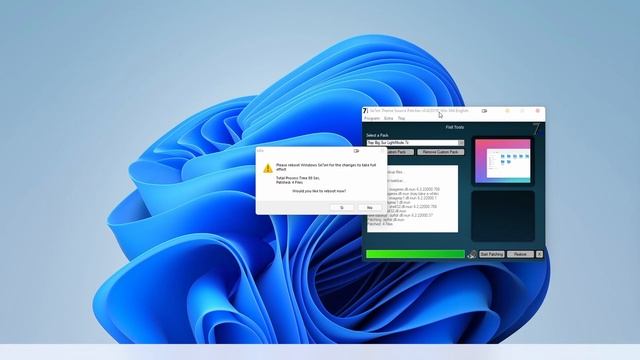Click the yellow warning icon in dialog
Image resolution: width=640 pixels, height=360 pixels.
[x=268, y=168]
